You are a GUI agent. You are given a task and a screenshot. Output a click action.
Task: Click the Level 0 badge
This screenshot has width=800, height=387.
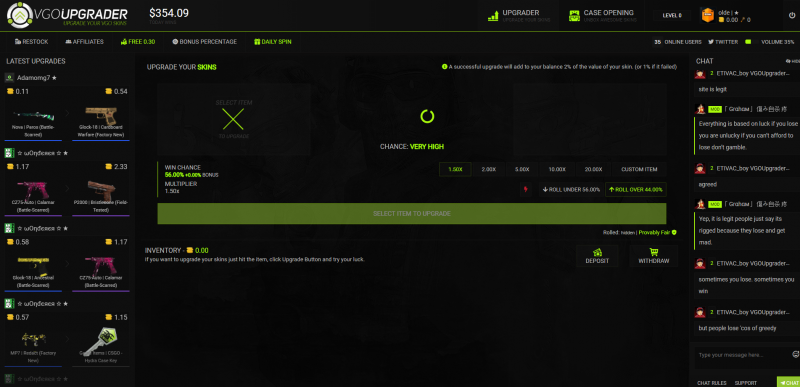(672, 15)
